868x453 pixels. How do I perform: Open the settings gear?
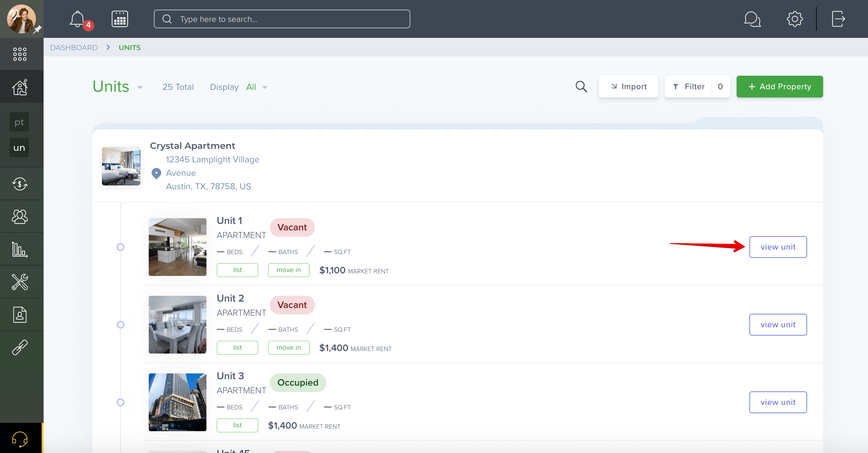tap(795, 19)
